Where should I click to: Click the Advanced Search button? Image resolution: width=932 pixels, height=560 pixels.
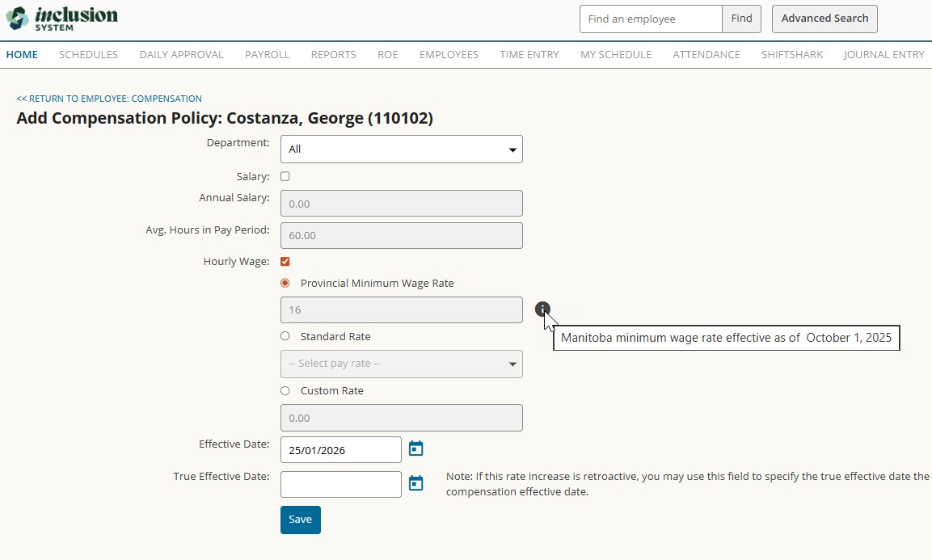[x=824, y=19]
